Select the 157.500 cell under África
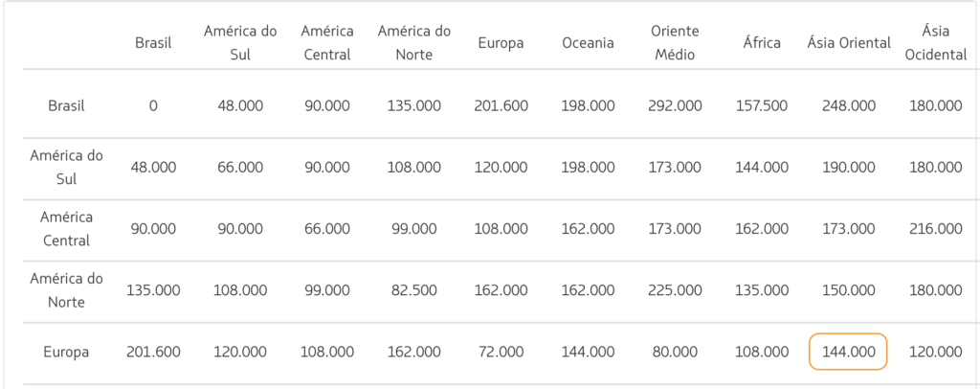Image resolution: width=980 pixels, height=389 pixels. click(762, 105)
